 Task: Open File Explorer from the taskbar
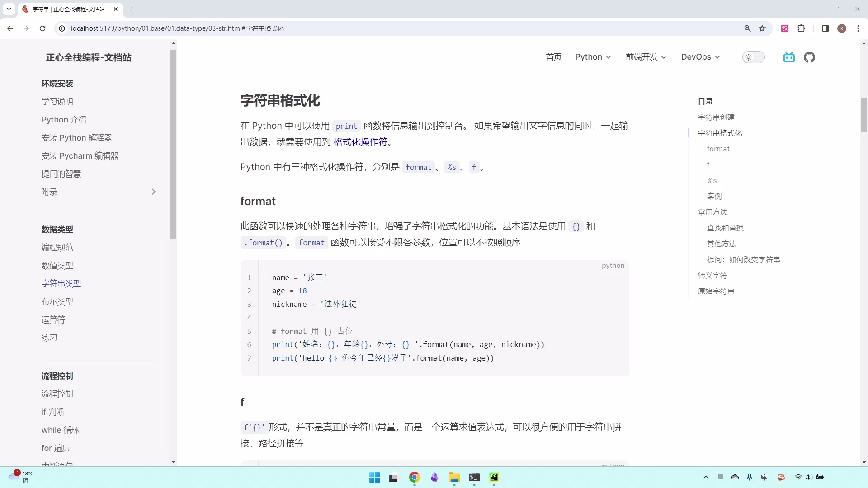(454, 478)
